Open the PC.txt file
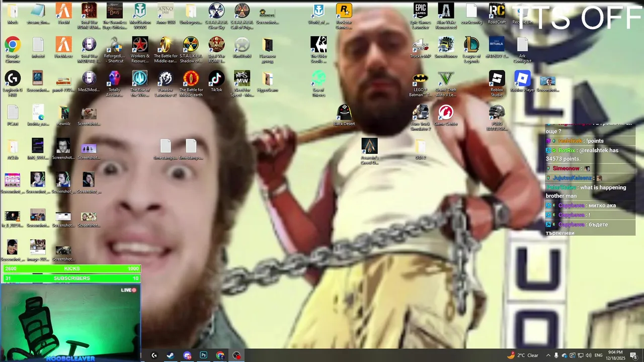This screenshot has height=362, width=644. [13, 115]
